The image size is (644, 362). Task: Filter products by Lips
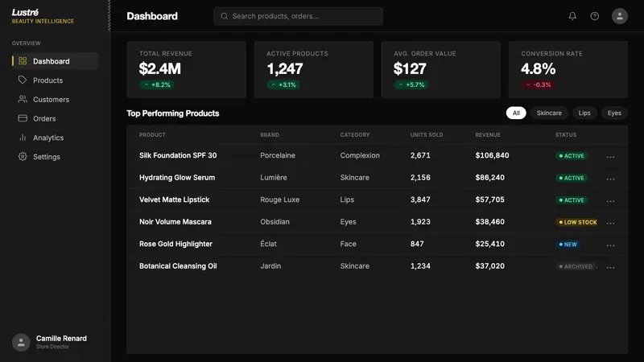click(x=584, y=113)
